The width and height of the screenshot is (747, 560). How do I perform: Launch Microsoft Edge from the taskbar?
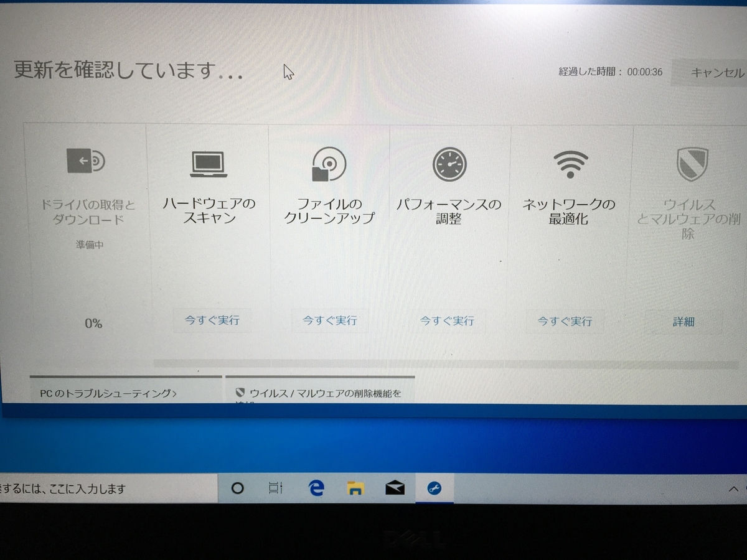click(x=316, y=488)
